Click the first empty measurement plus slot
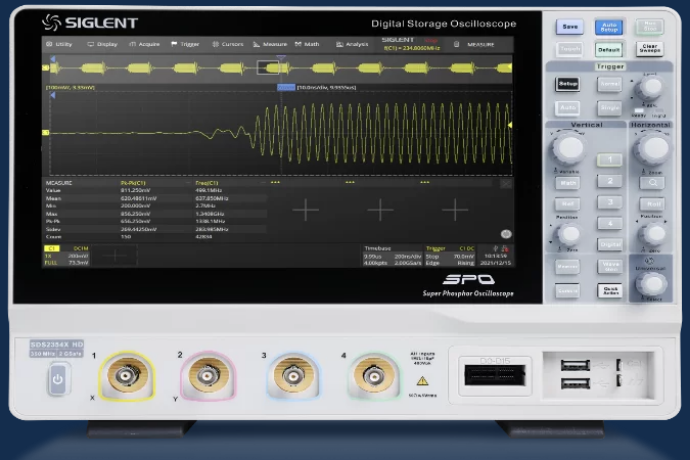 [x=304, y=209]
